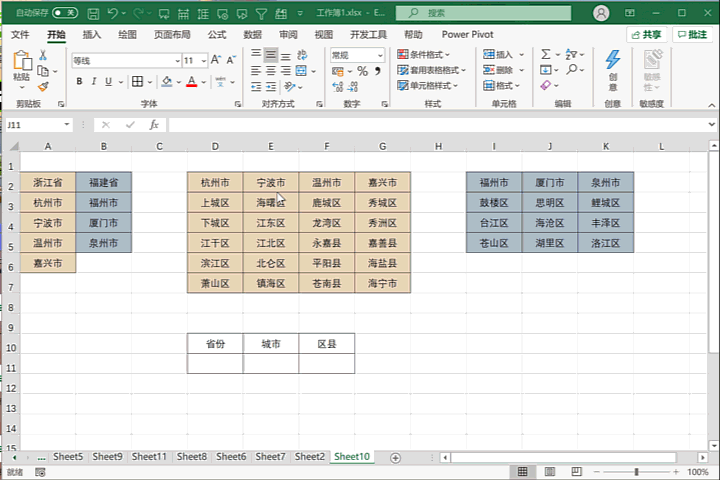Click the Comma style icon
The height and width of the screenshot is (480, 720).
click(377, 71)
